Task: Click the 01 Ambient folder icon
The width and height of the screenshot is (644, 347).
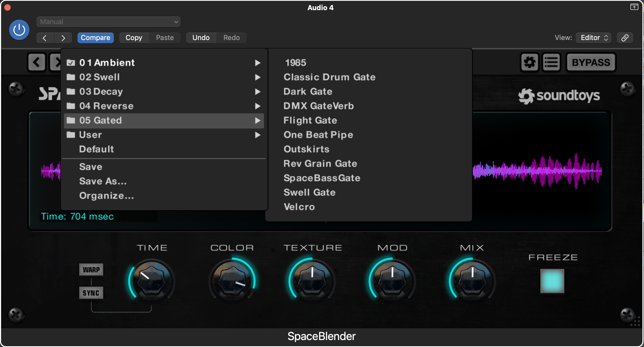Action: (x=71, y=63)
